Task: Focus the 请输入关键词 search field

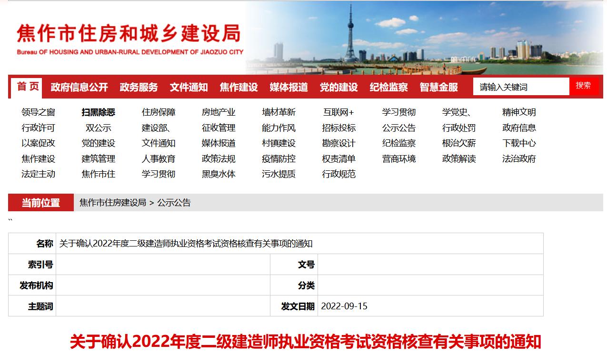Action: pos(521,87)
